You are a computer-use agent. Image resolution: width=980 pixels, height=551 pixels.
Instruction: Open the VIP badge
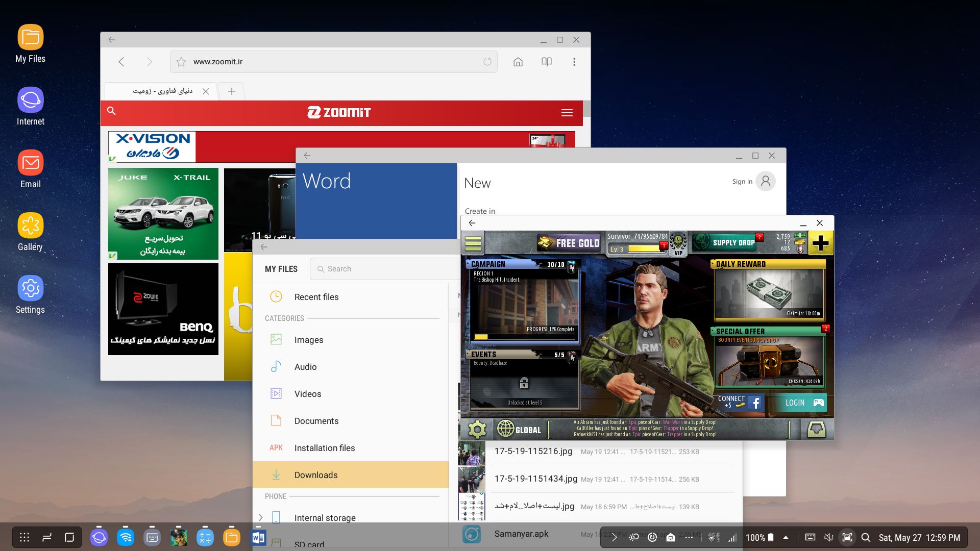pos(678,244)
